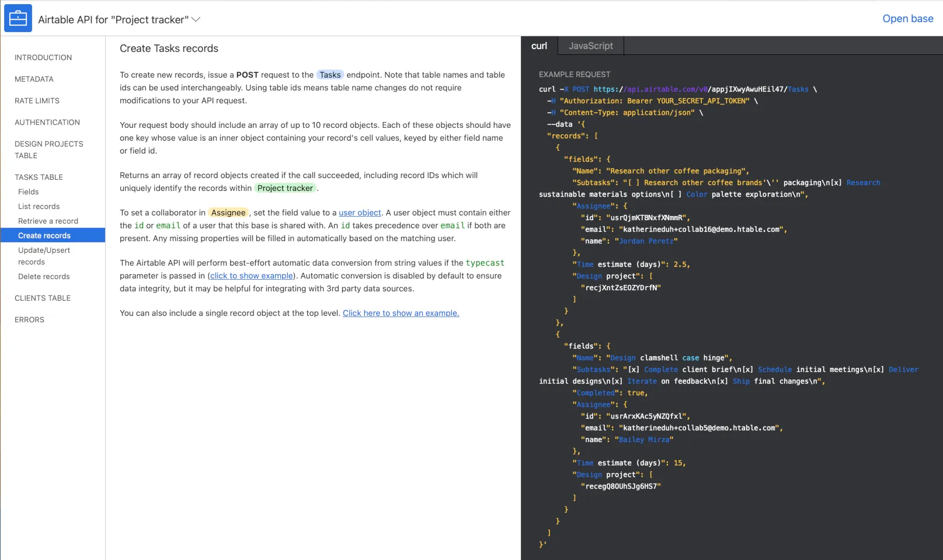Select the curl tab

(539, 46)
